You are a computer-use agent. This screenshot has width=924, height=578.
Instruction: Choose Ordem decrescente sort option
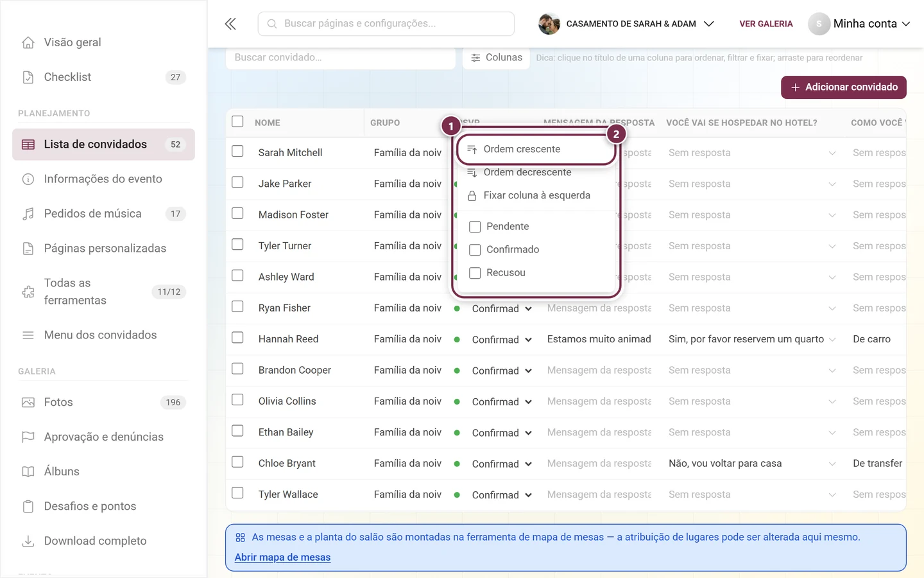point(536,173)
